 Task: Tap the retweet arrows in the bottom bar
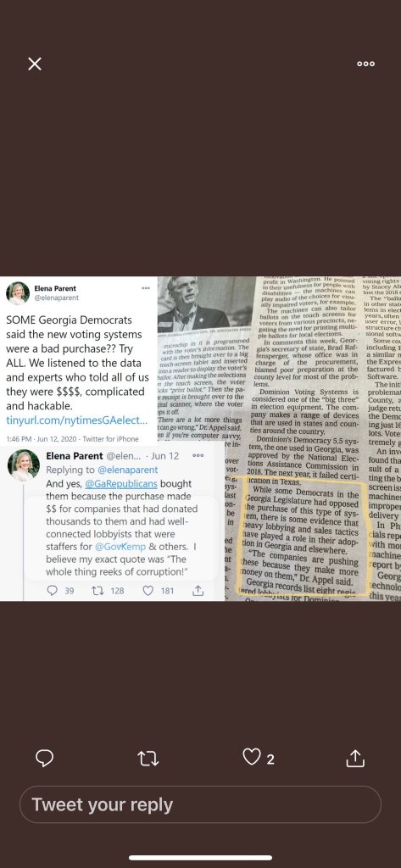(x=148, y=758)
